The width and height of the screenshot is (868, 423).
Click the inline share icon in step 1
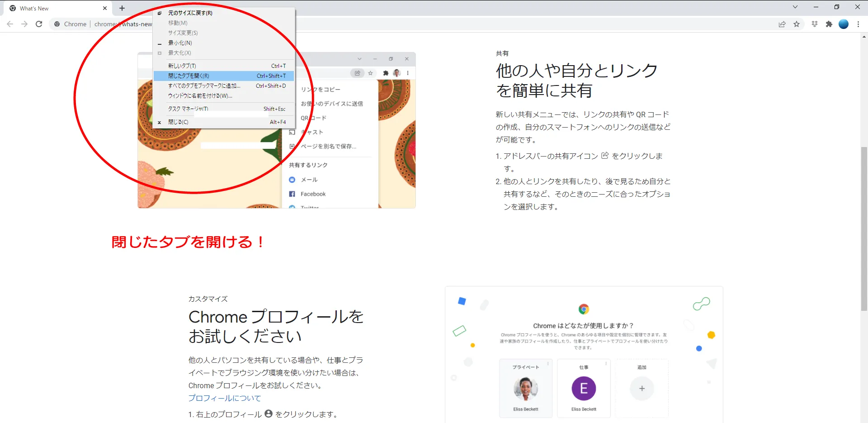(605, 156)
